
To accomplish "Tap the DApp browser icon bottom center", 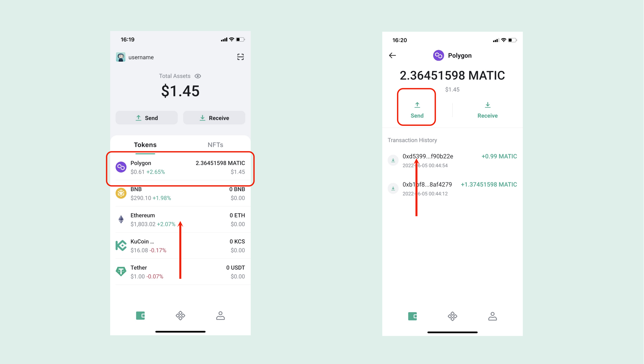I will tap(180, 315).
